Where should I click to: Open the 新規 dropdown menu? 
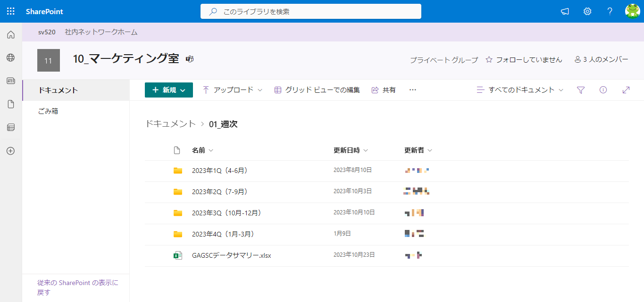[168, 90]
